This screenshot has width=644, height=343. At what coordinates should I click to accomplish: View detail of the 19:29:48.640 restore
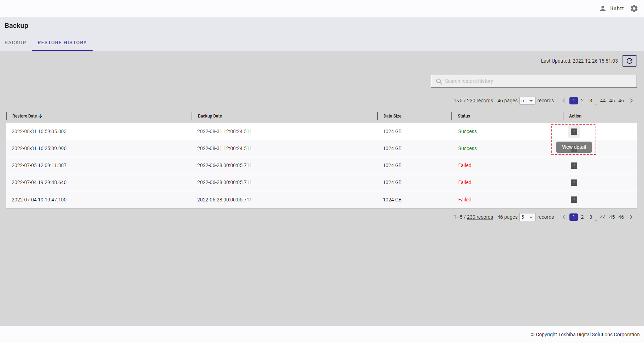(x=574, y=183)
